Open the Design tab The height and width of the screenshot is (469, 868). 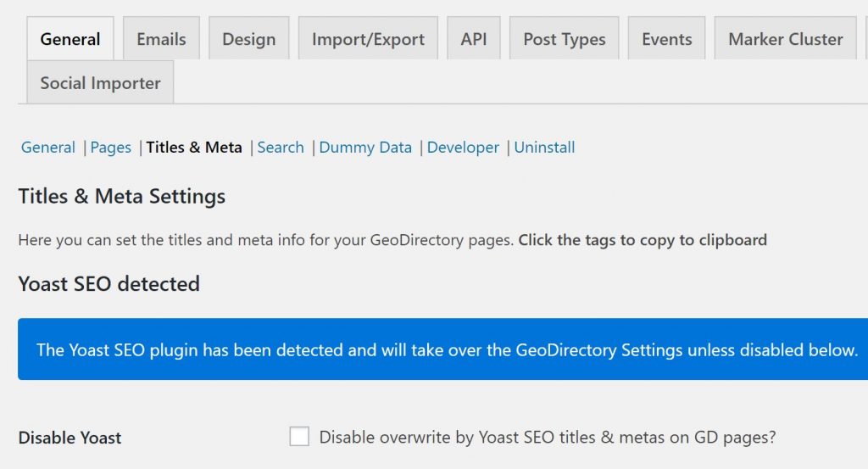tap(249, 39)
